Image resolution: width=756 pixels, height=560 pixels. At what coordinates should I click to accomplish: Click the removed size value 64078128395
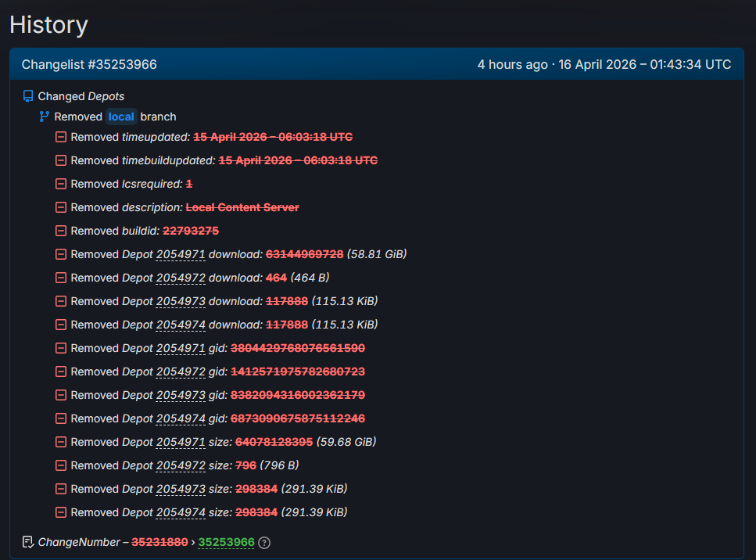pyautogui.click(x=274, y=442)
